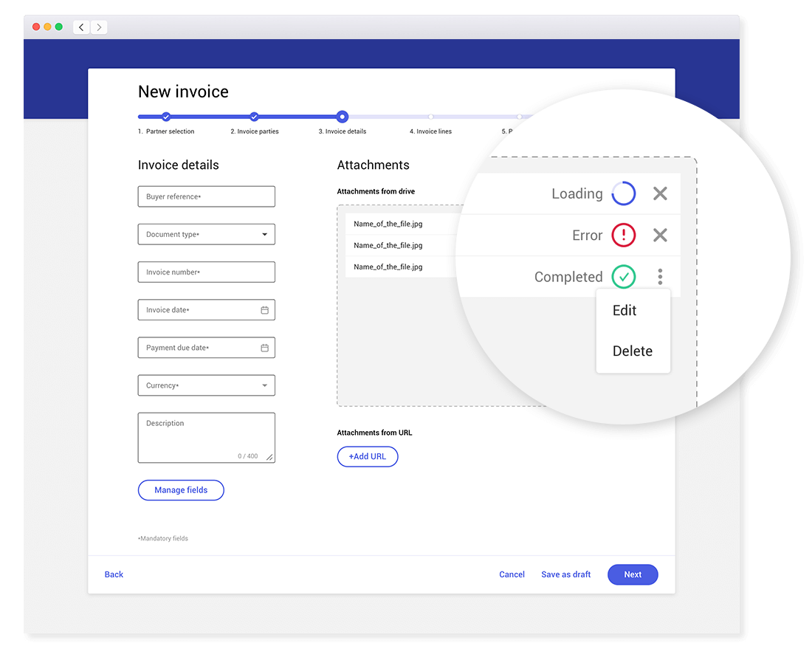The width and height of the screenshot is (812, 660).
Task: Click the +Add URL button
Action: pos(368,457)
